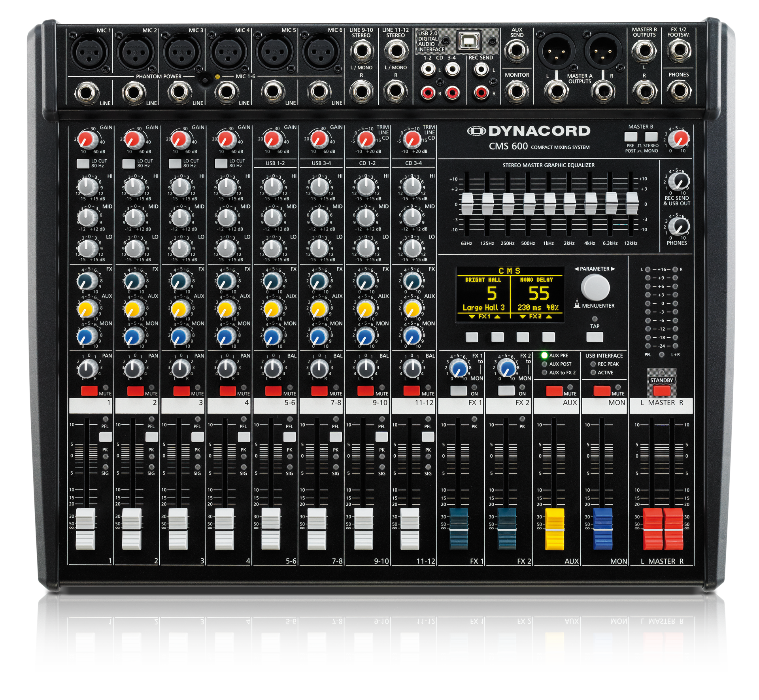Push the PARAMETER MENU/ENTER rotary knob

(595, 288)
